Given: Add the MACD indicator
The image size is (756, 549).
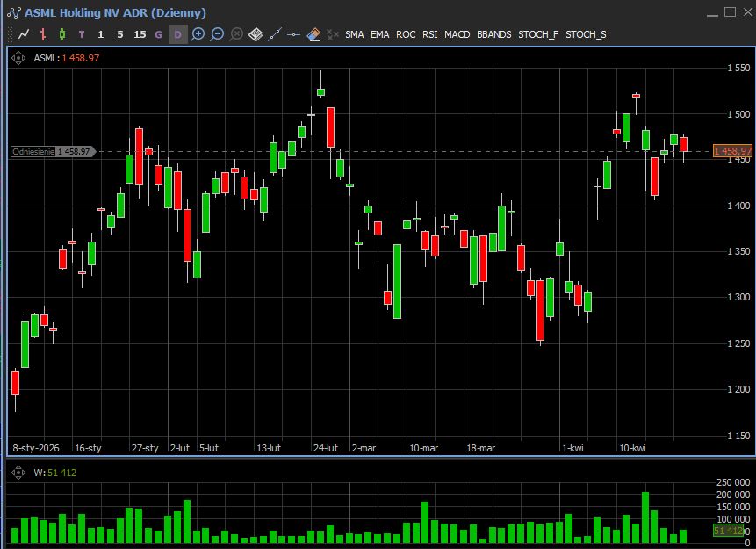Looking at the screenshot, I should tap(457, 34).
